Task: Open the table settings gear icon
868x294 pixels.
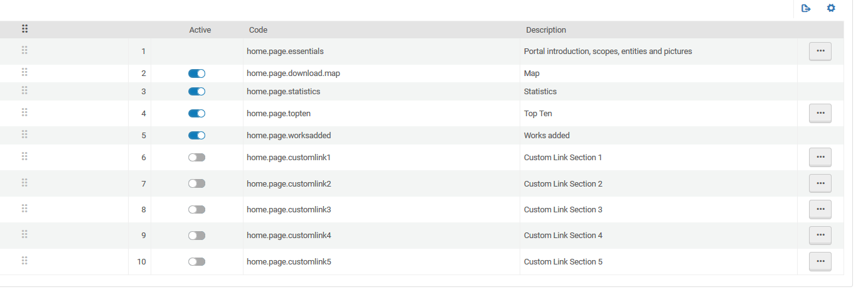Action: click(x=831, y=8)
